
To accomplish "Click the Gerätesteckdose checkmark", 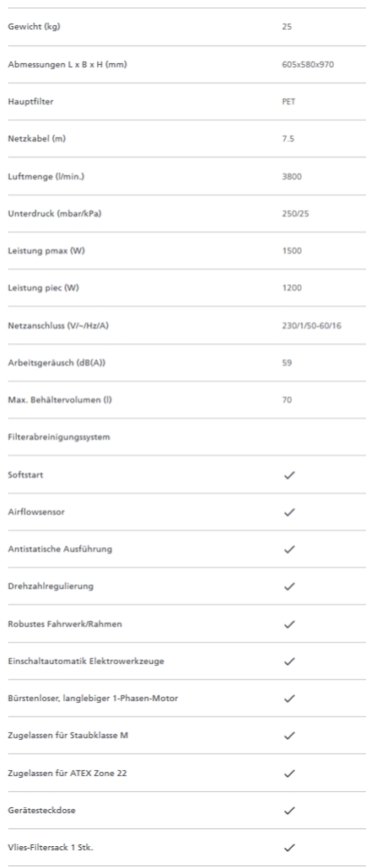I will coord(289,811).
